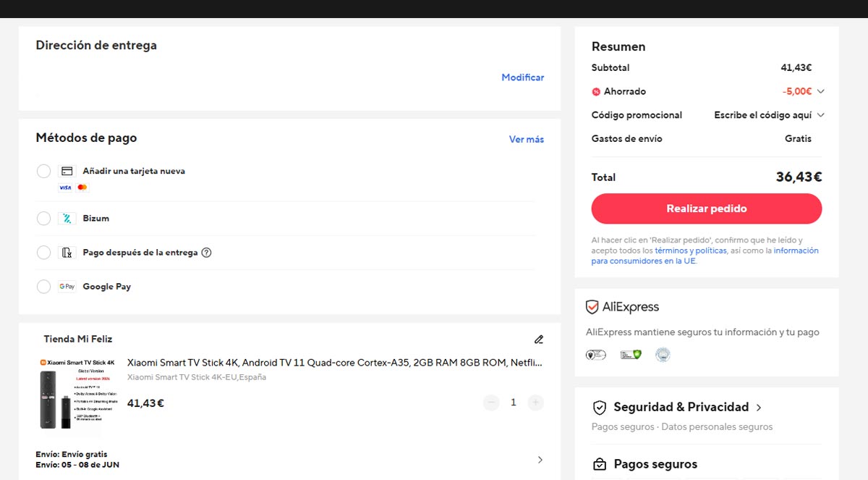Click the Mastercard logo

click(82, 188)
